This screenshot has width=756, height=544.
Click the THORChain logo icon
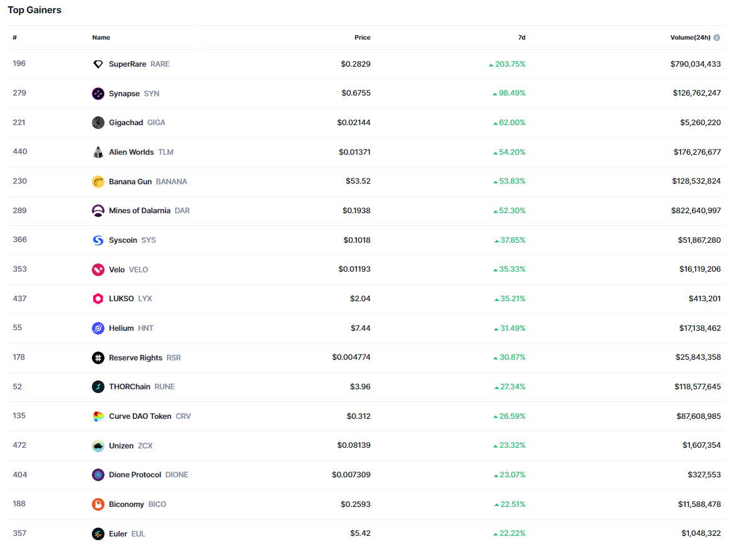click(98, 387)
